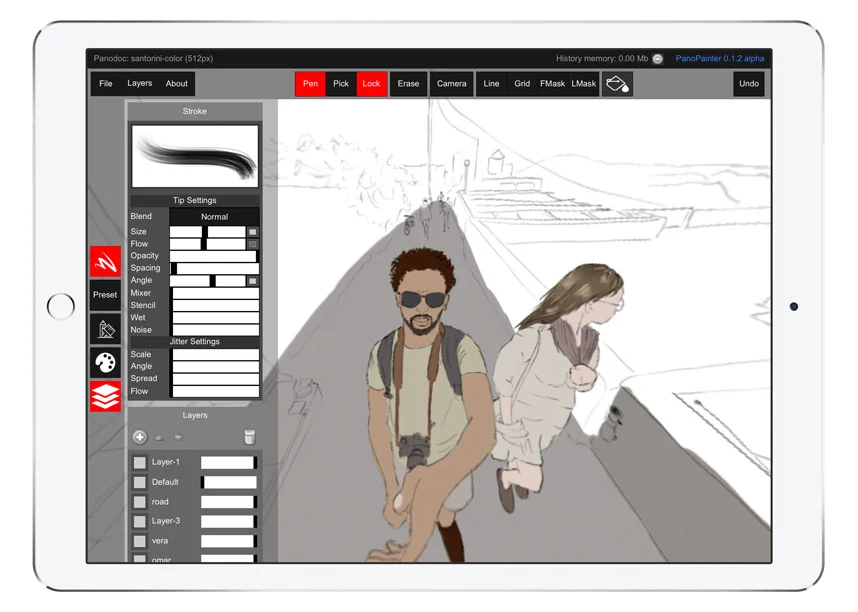The height and width of the screenshot is (612, 858).
Task: Select the Pen mode button
Action: [310, 84]
